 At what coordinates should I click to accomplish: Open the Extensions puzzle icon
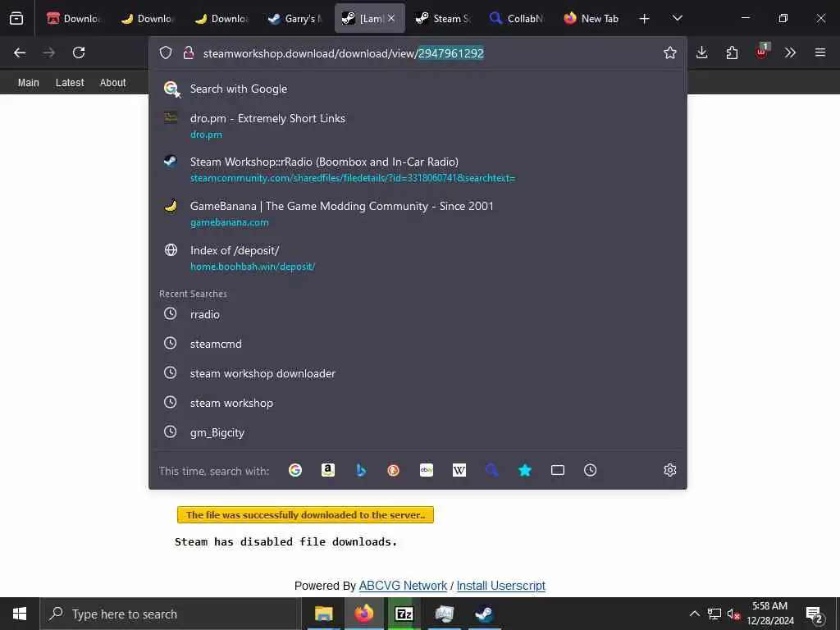pos(732,52)
